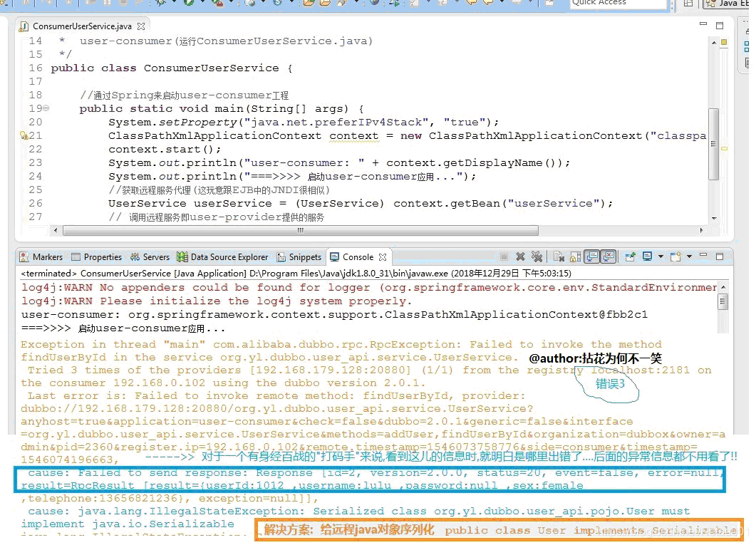Switch to the Java EE perspective
The height and width of the screenshot is (545, 756).
tap(726, 4)
